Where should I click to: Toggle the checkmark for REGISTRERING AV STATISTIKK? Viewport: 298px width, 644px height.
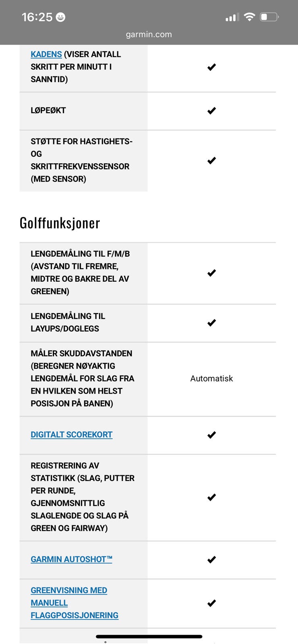211,497
